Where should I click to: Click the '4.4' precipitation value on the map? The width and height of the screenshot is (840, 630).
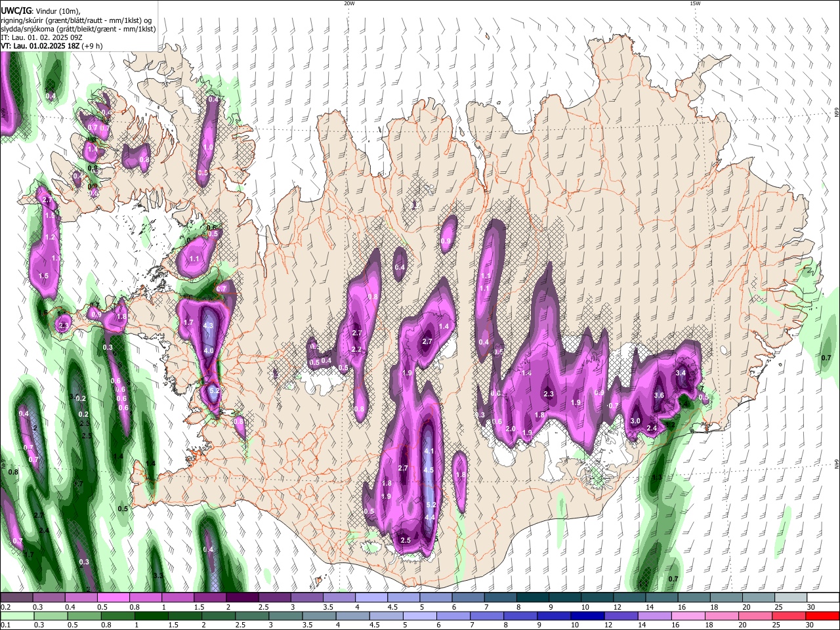pos(430,518)
